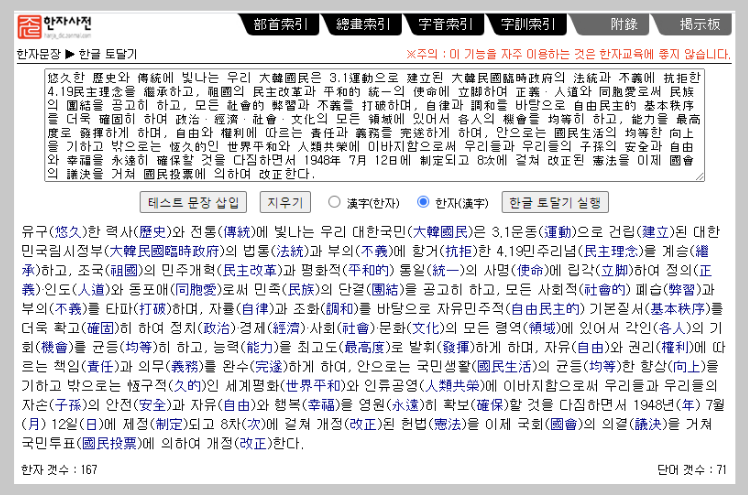Click the 自律 hanja link
Image resolution: width=748 pixels, height=495 pixels.
point(255,309)
